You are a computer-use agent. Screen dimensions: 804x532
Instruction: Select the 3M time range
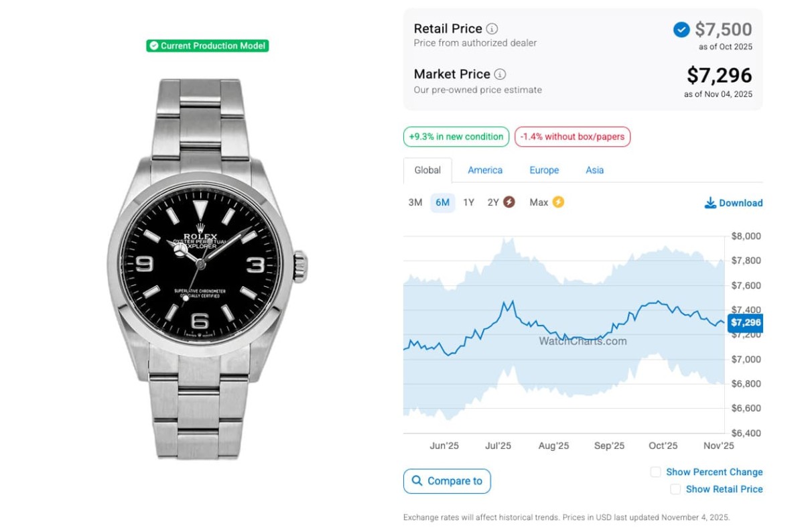(415, 202)
